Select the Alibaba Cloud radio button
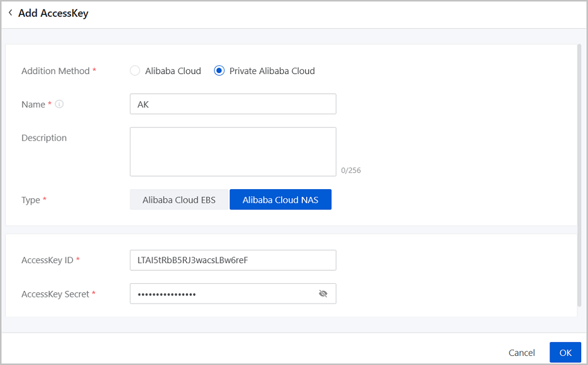 (x=135, y=71)
